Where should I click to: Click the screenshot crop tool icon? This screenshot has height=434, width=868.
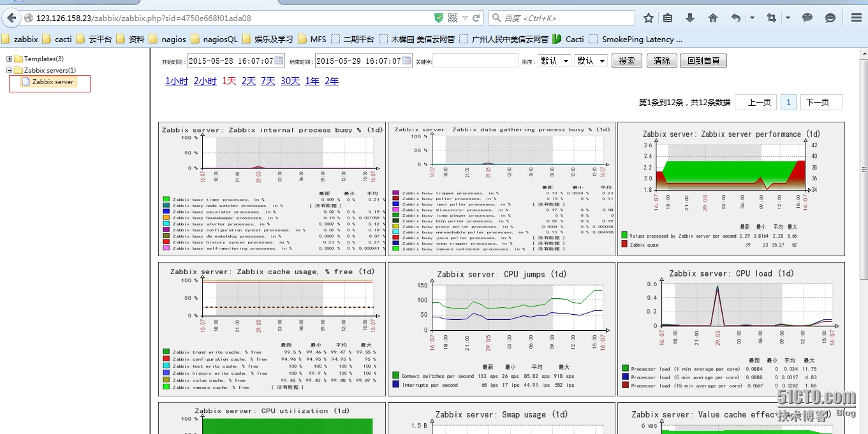point(771,18)
